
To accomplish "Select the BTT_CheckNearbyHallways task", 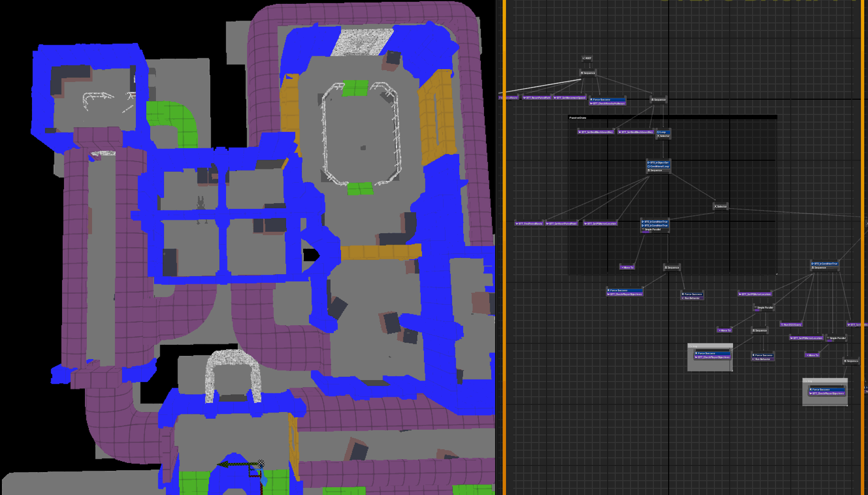I will [608, 103].
